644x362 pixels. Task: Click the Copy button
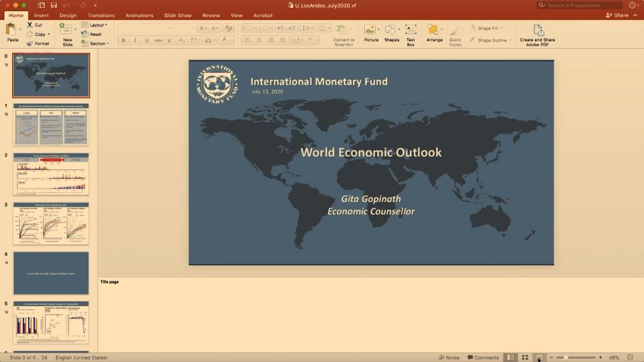(36, 34)
